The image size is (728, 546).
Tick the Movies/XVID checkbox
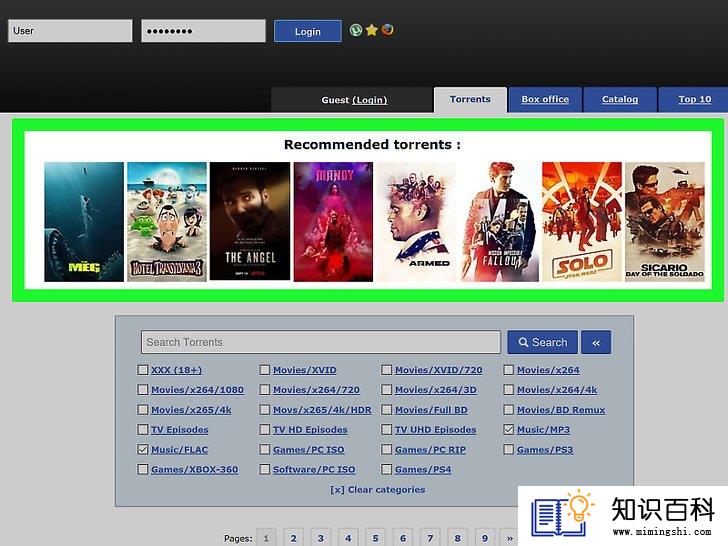coord(265,370)
